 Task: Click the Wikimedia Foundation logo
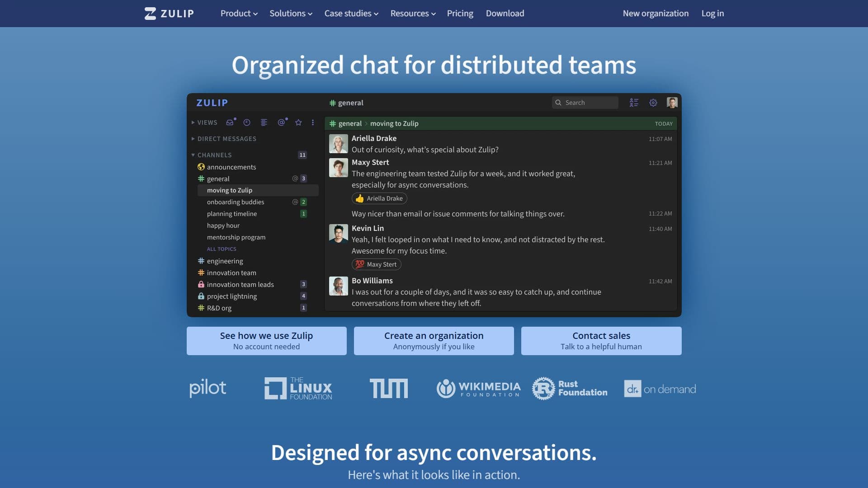(478, 388)
